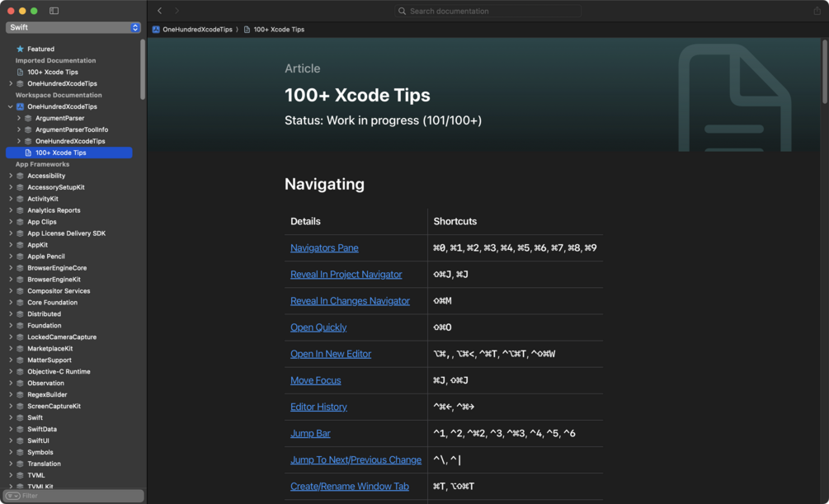Click the Featured star icon
Image resolution: width=829 pixels, height=504 pixels.
pos(20,49)
